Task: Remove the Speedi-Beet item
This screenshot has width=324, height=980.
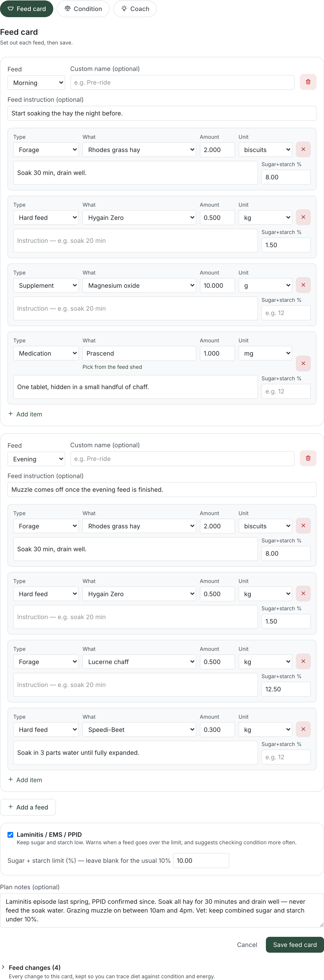Action: coord(303,729)
